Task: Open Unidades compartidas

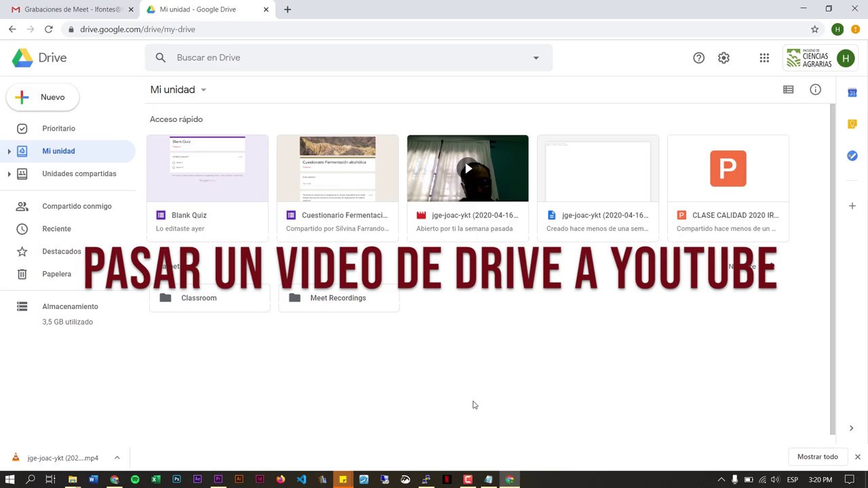Action: point(79,174)
